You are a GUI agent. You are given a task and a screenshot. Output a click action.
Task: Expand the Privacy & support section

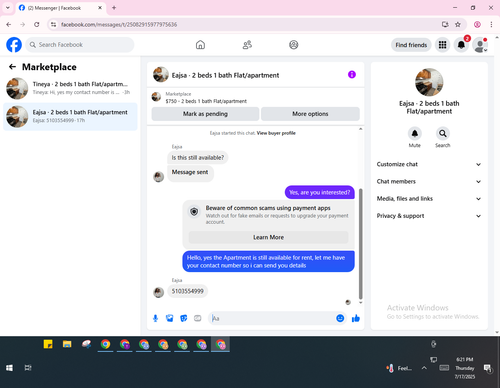(429, 216)
